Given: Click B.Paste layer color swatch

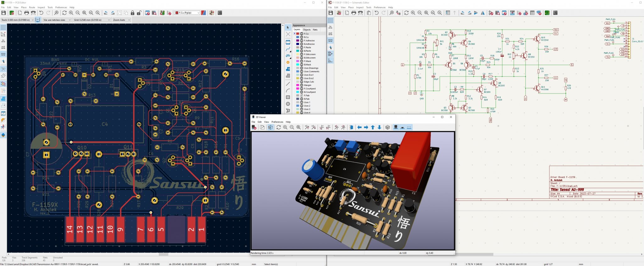Looking at the screenshot, I should point(298,51).
